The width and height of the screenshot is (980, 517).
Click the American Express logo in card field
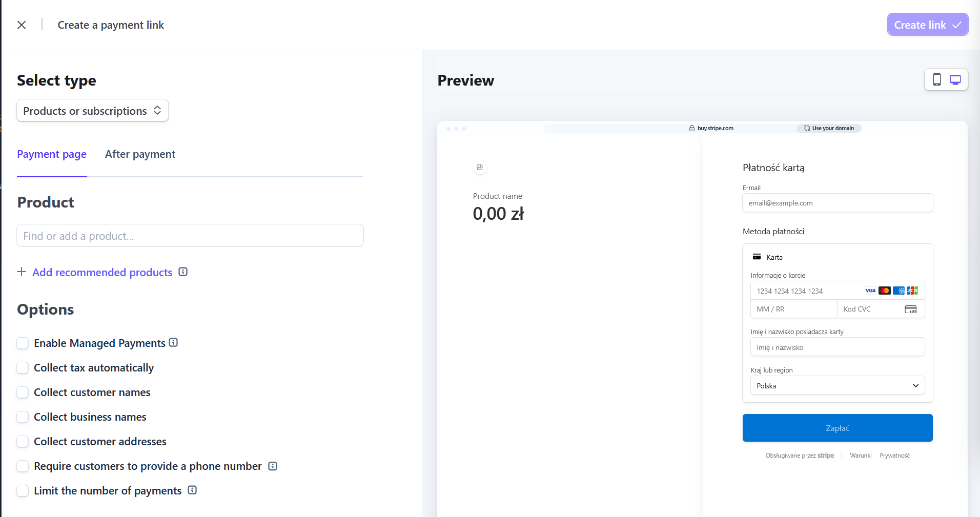(899, 291)
